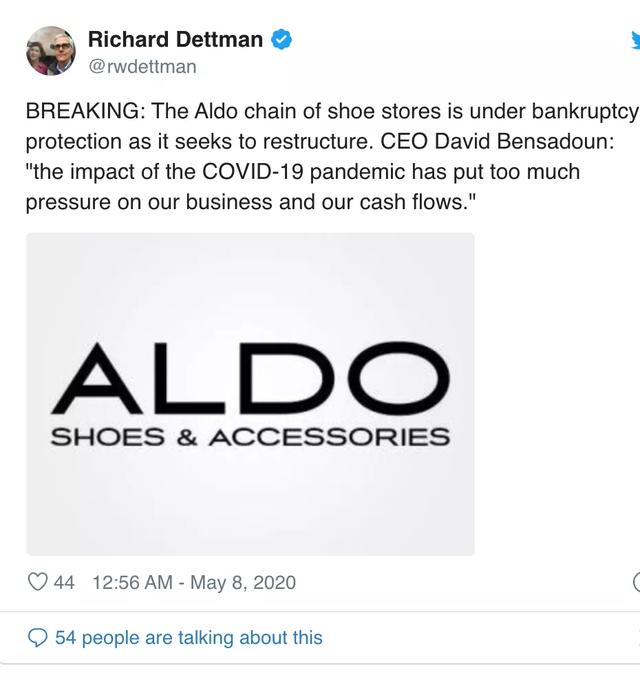
Task: Click the speech bubble reply icon
Action: (38, 637)
